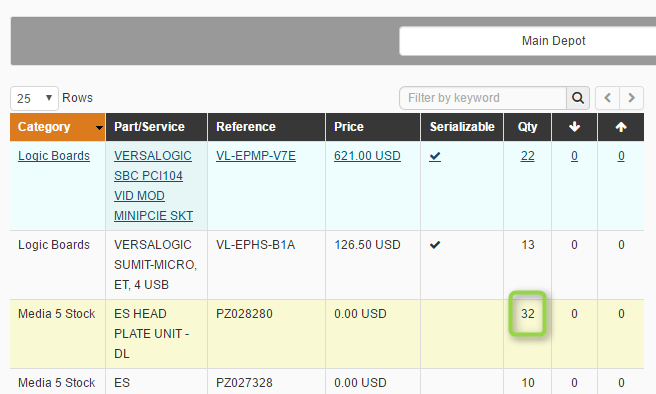Screen dimensions: 656x394
Task: Open the Logic Boards category link
Action: (54, 156)
